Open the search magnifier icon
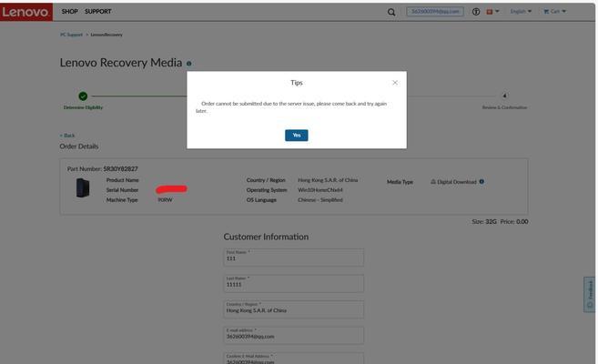 [x=391, y=12]
